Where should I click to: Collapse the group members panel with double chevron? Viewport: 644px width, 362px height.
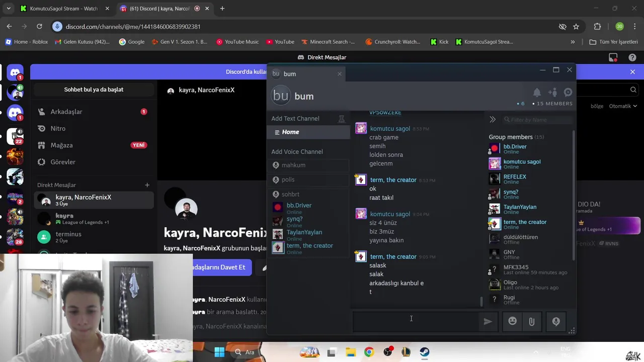493,120
